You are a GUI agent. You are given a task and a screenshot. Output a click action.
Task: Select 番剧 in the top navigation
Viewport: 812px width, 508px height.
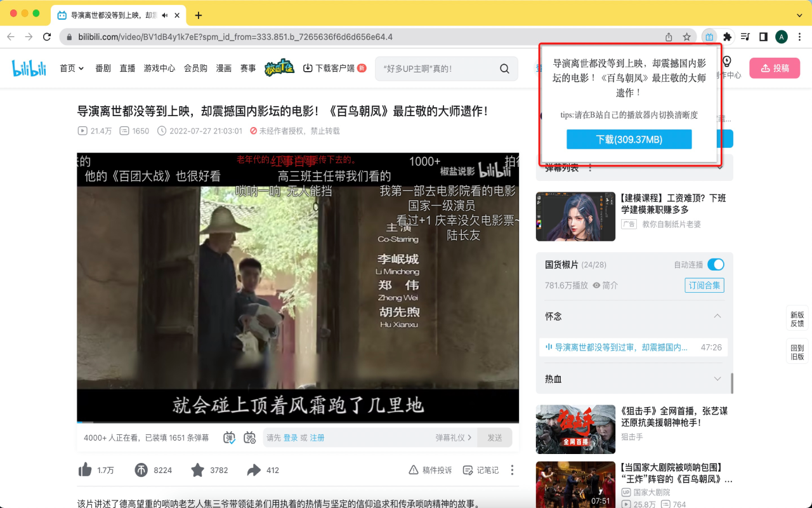point(103,68)
